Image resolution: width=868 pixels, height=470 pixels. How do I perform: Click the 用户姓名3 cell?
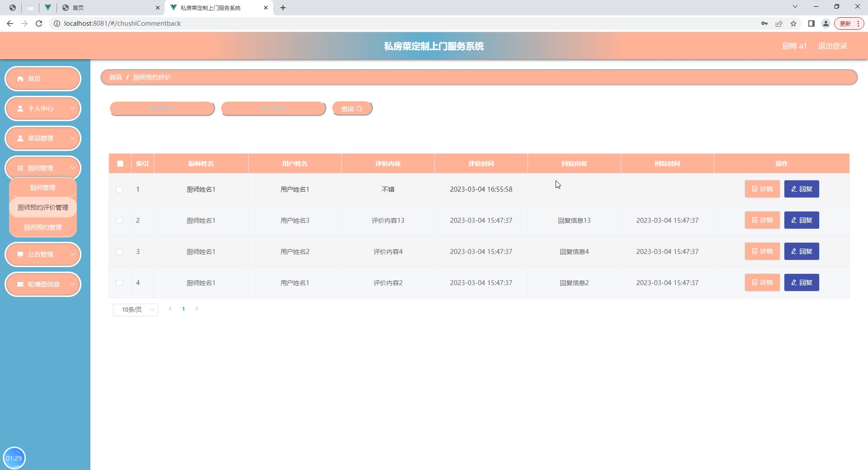(295, 221)
